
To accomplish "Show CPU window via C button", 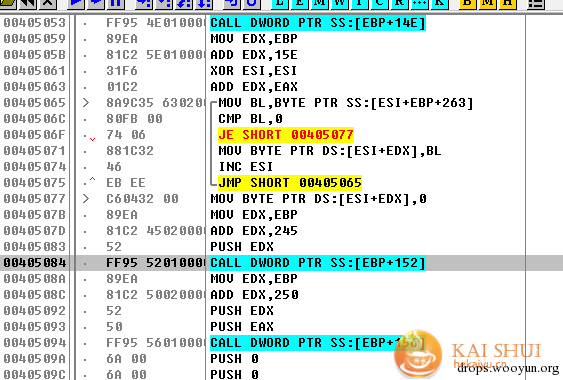I will pyautogui.click(x=379, y=4).
